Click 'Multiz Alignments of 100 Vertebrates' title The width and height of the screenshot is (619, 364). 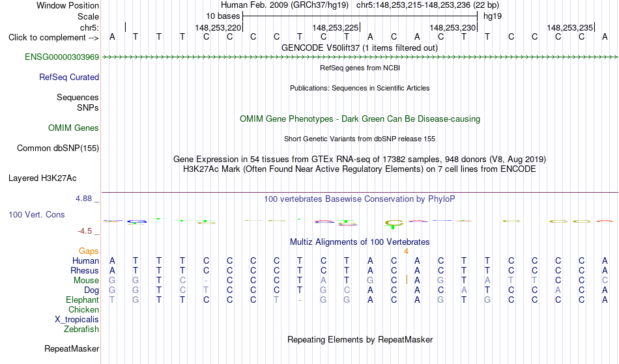[360, 242]
